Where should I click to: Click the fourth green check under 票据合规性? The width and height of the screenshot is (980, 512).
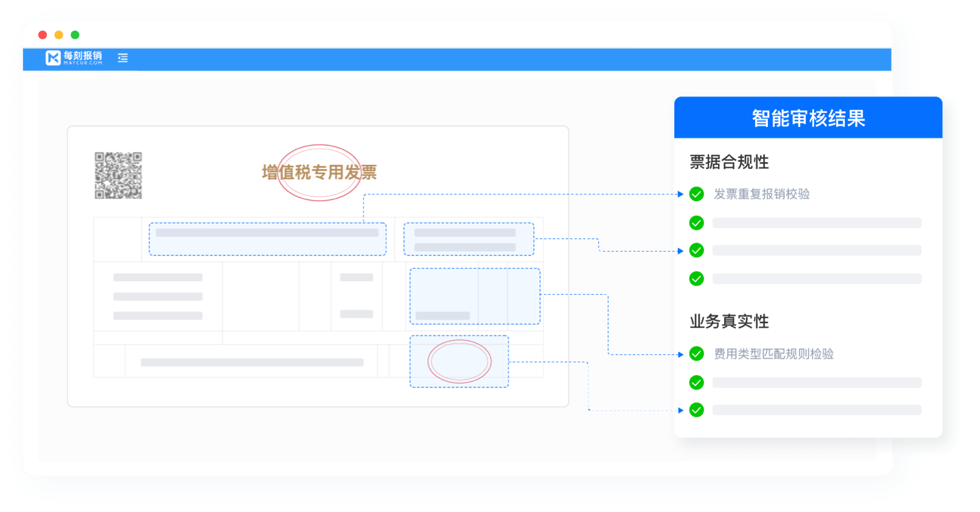click(x=697, y=278)
